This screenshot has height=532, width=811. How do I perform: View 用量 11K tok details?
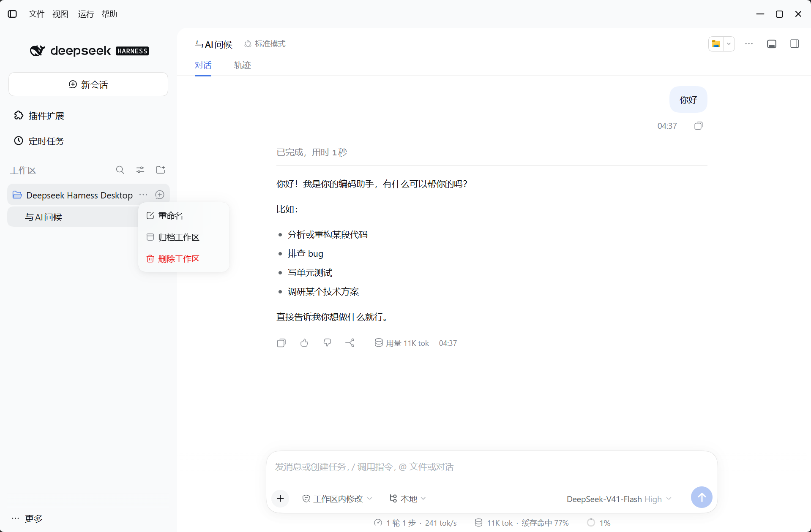pyautogui.click(x=401, y=343)
